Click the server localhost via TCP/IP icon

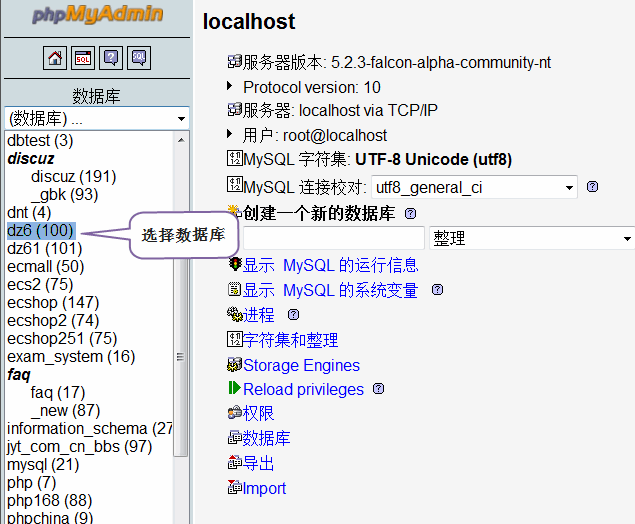coord(234,109)
